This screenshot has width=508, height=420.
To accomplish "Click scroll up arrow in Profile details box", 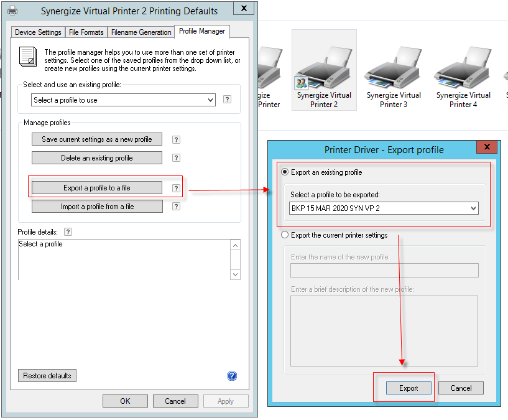I will (x=235, y=246).
